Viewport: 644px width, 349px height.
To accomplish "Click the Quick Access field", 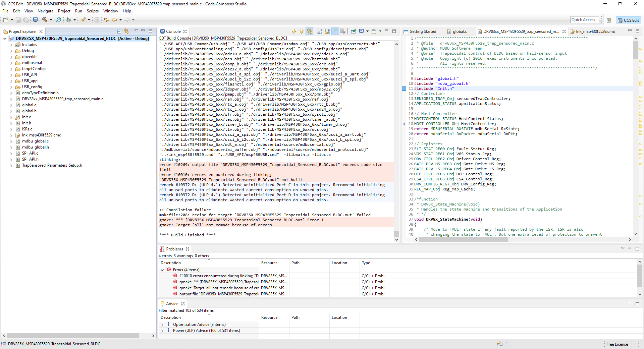I will 584,20.
